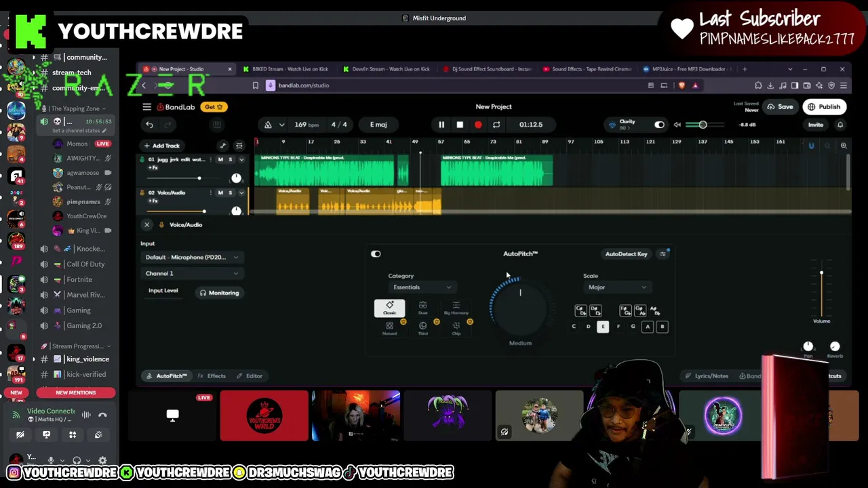
Task: Expand track 02 Voice/Audio options chevron
Action: pos(241,192)
